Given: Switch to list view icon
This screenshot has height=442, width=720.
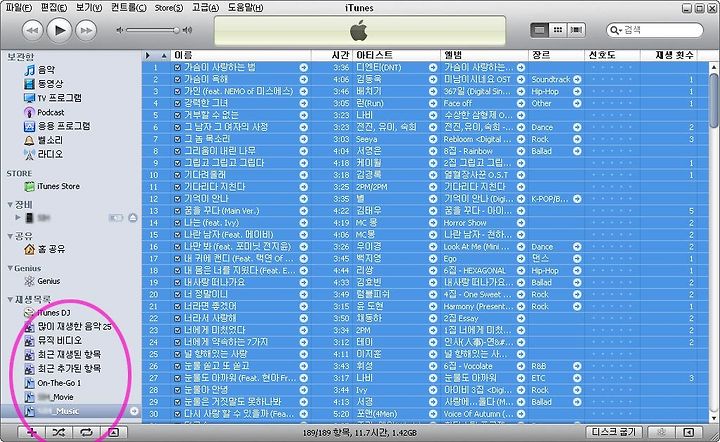Looking at the screenshot, I should pos(540,30).
